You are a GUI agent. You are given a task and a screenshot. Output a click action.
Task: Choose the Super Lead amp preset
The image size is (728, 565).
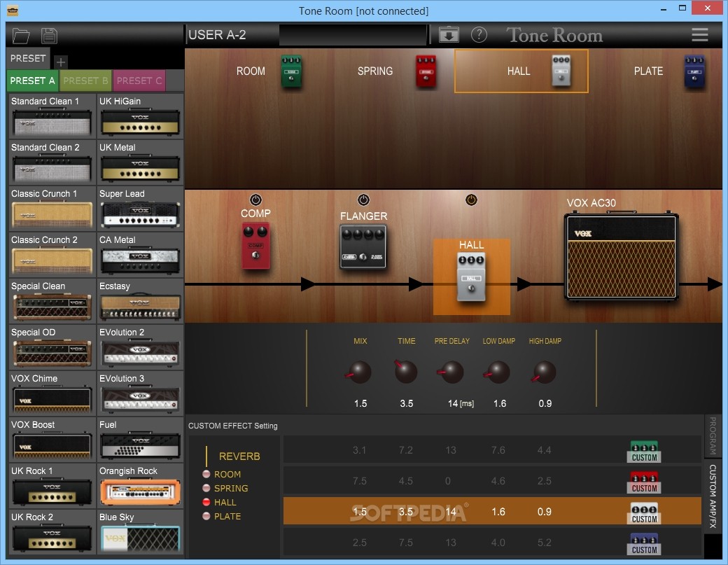click(140, 209)
